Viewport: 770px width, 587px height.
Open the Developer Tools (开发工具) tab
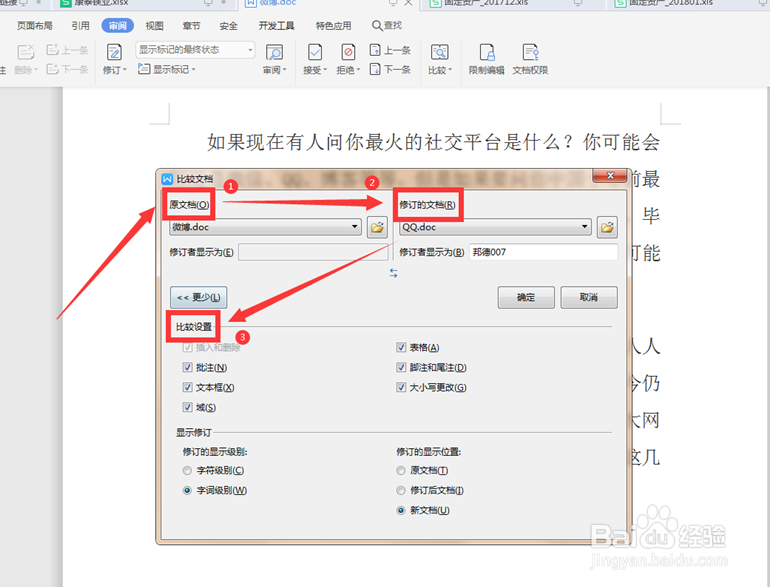coord(276,26)
